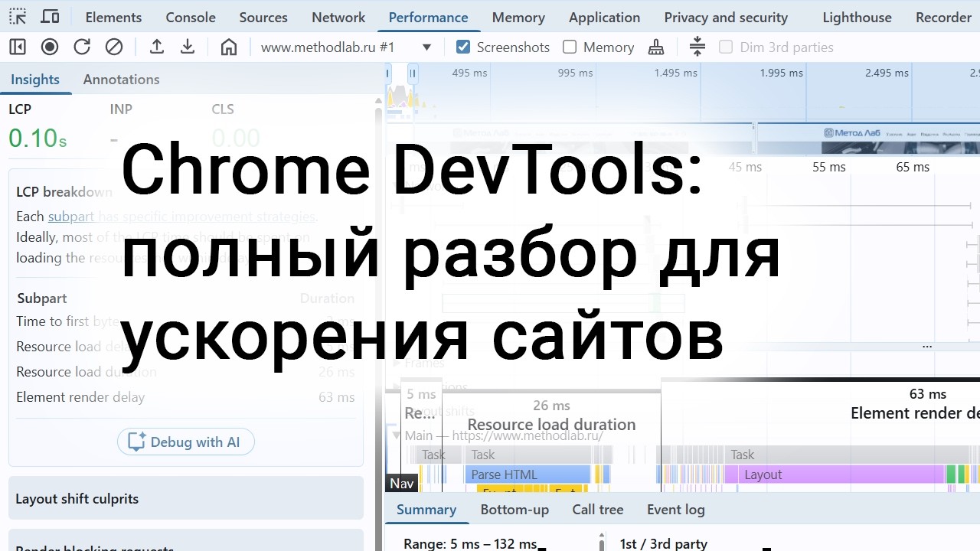This screenshot has width=980, height=551.
Task: Select the Summary details tab
Action: pos(426,509)
